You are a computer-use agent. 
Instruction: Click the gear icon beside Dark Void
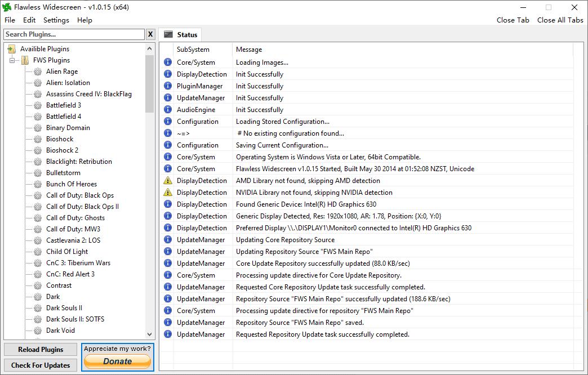38,331
